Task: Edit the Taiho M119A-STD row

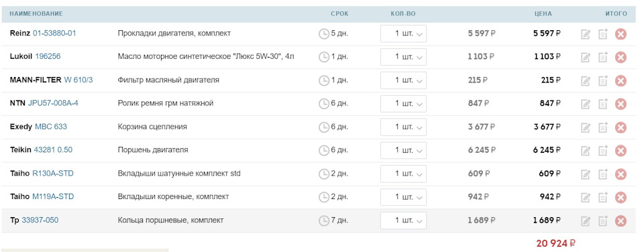Action: pyautogui.click(x=586, y=198)
